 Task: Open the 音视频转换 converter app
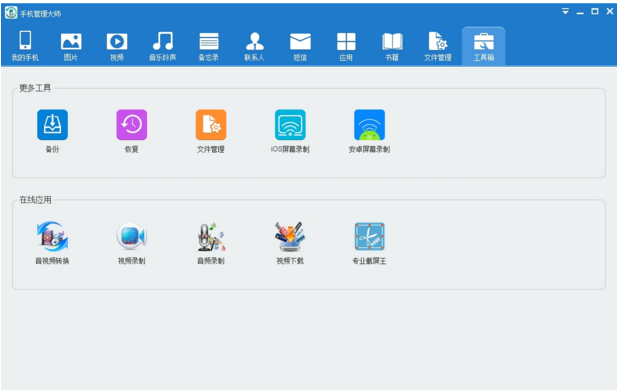tap(52, 243)
